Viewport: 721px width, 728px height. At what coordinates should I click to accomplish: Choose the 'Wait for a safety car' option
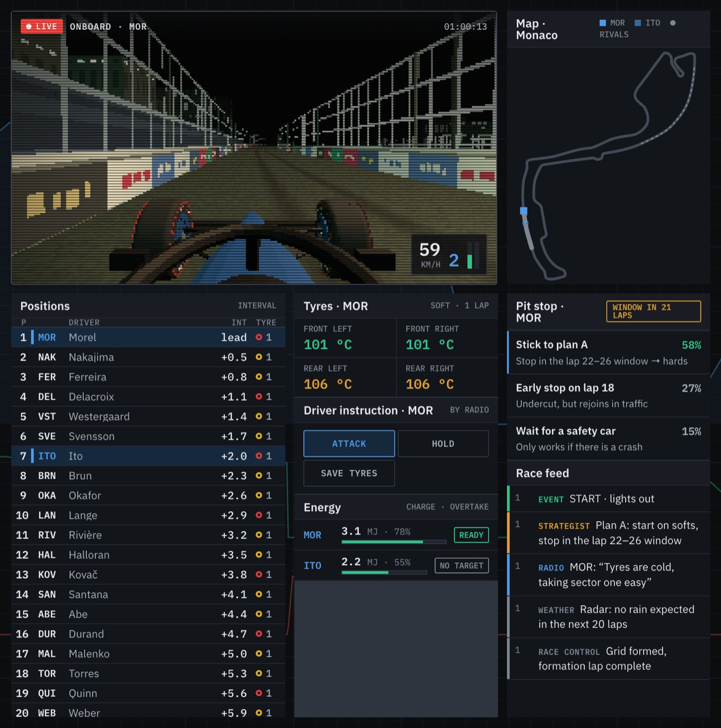(609, 439)
